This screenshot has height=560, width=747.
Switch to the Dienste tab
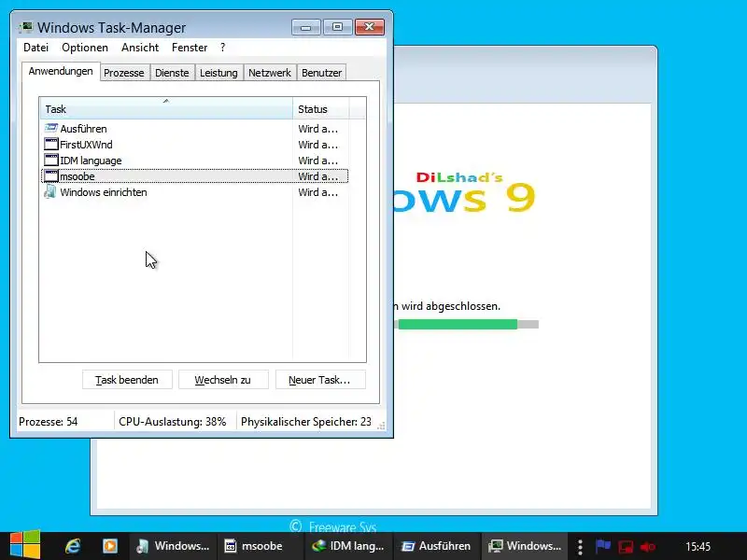tap(172, 73)
